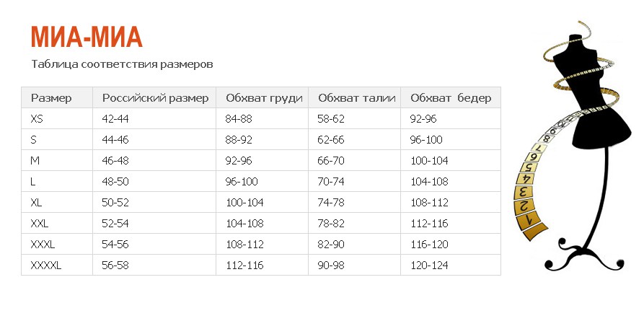
Task: Select the Российский размер column header
Action: tap(155, 99)
